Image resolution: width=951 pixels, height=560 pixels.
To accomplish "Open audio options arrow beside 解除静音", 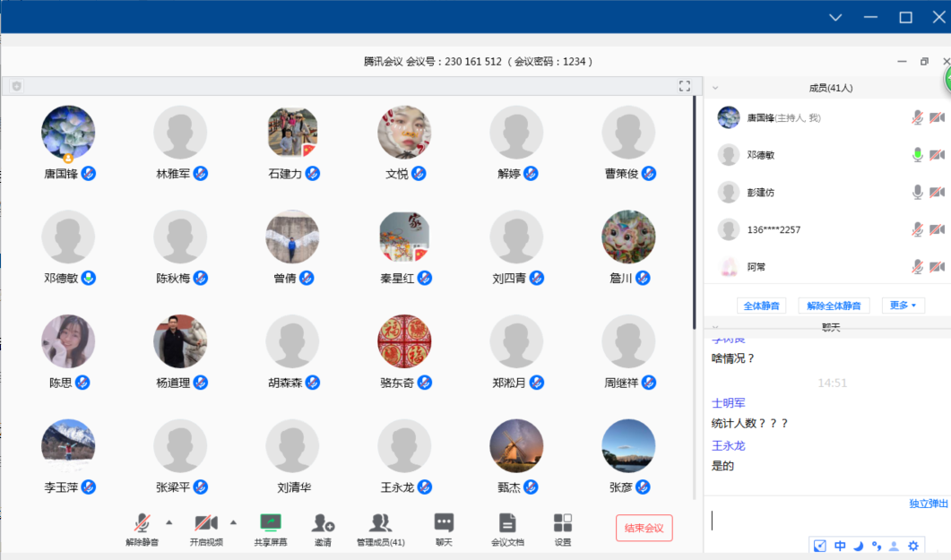I will [169, 521].
